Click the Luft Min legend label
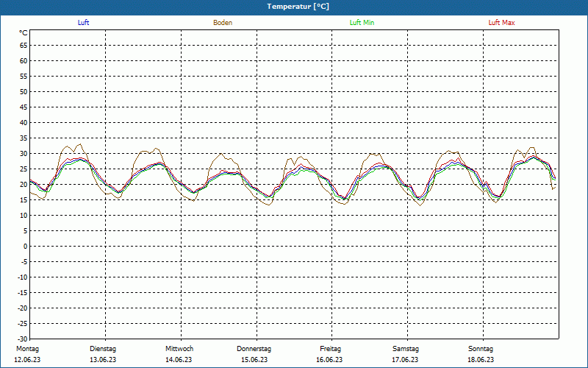588x368 pixels. pos(362,23)
